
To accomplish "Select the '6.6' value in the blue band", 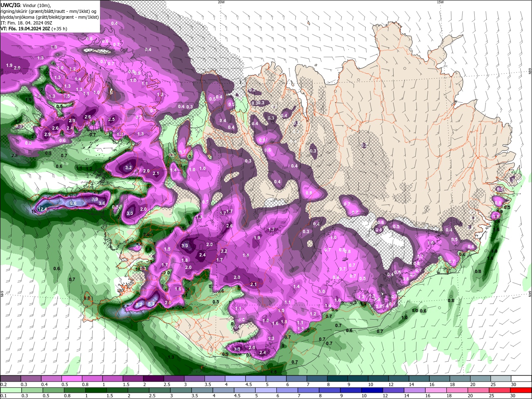I will coord(73,203).
